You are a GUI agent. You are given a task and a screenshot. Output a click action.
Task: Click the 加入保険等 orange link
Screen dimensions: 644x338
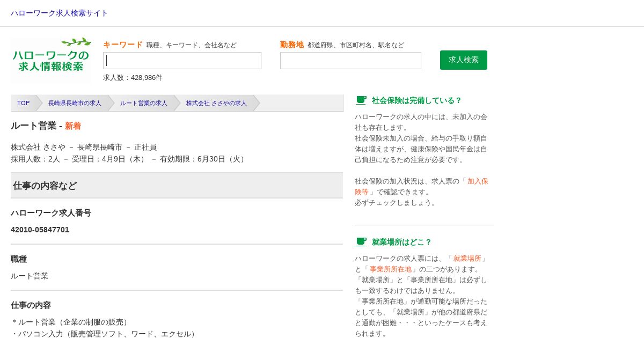421,186
